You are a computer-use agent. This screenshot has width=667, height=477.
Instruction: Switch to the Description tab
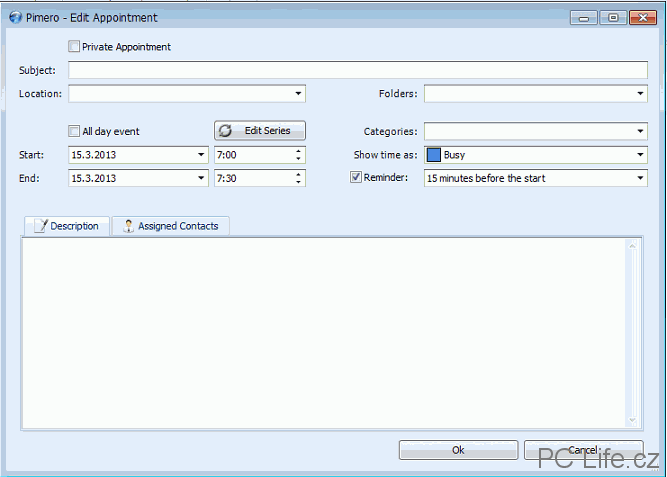pyautogui.click(x=67, y=226)
